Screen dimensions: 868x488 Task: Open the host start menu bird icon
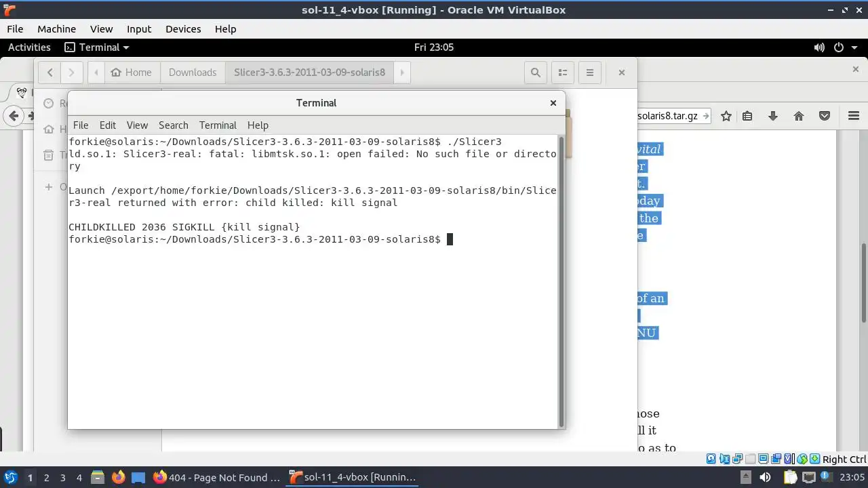10,478
